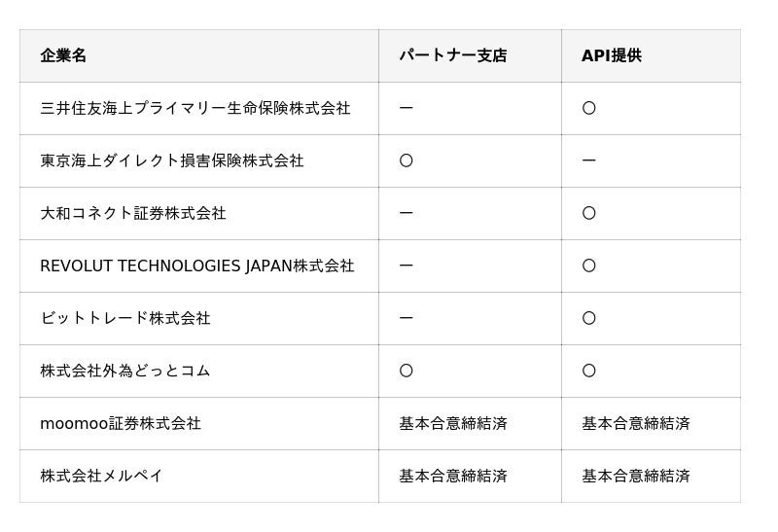Image resolution: width=778 pixels, height=532 pixels.
Task: Click API提供 circle for 三井住友海上プライマリー生命保険
Action: point(588,108)
